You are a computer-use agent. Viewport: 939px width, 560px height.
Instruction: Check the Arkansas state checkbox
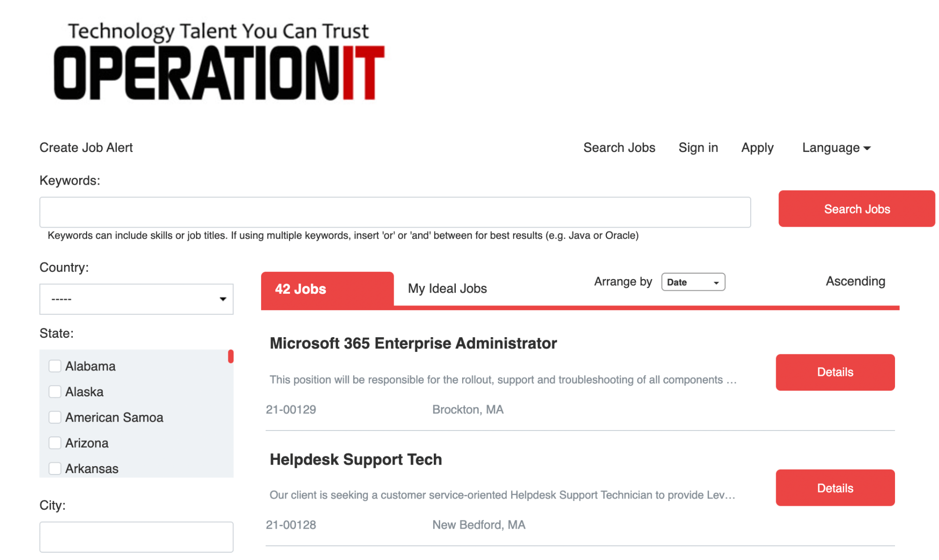(55, 469)
